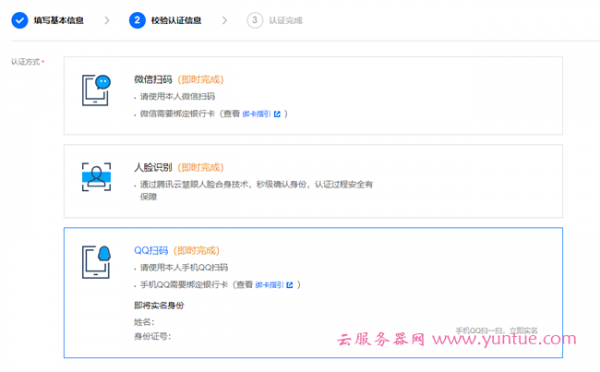The width and height of the screenshot is (600, 372).
Task: Click 手机QQ扫一扫 立即实名 text
Action: click(x=497, y=331)
